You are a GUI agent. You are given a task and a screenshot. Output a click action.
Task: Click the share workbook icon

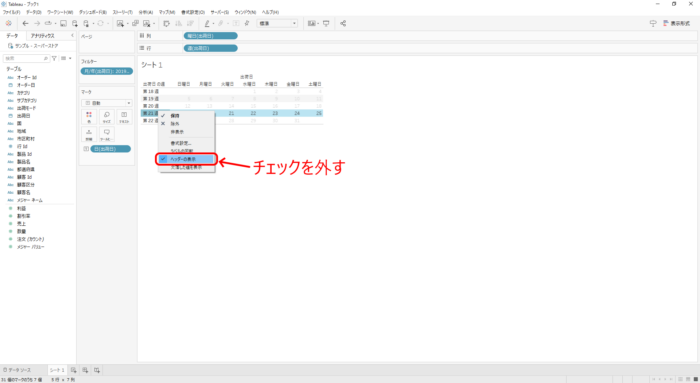[343, 23]
